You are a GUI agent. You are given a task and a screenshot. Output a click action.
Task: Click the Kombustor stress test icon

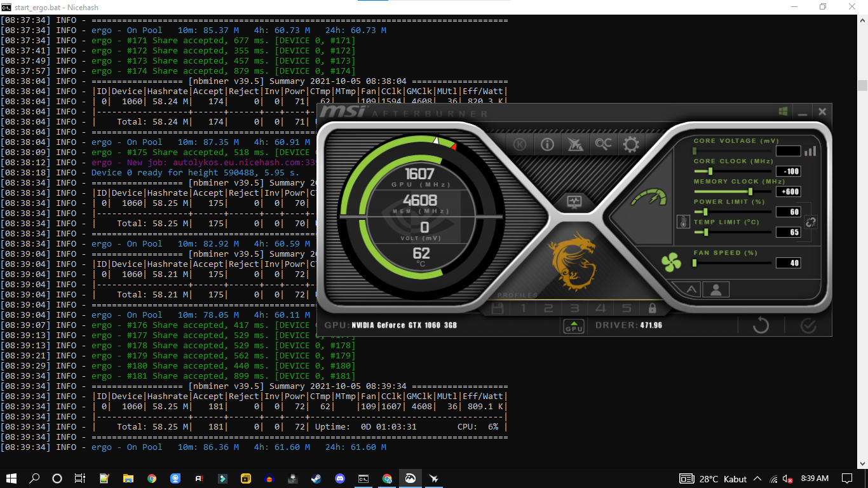[520, 145]
